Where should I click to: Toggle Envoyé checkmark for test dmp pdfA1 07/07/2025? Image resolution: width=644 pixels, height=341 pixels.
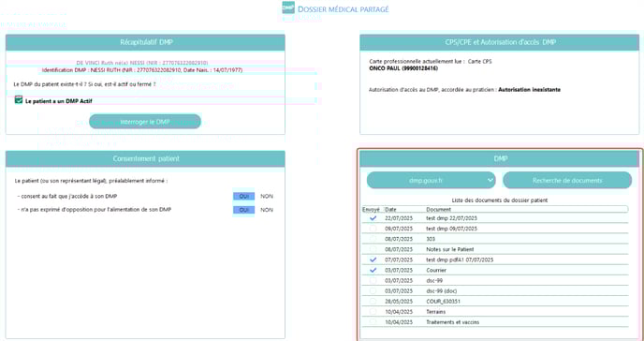[x=373, y=260]
